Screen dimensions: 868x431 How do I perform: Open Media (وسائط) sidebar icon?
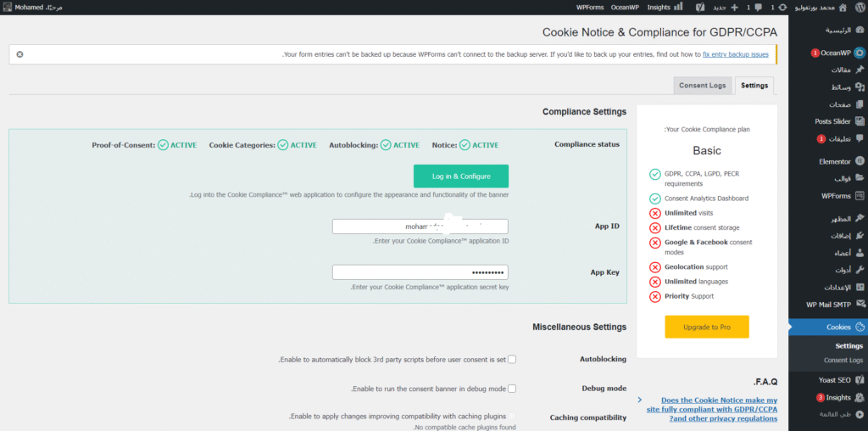[x=860, y=87]
